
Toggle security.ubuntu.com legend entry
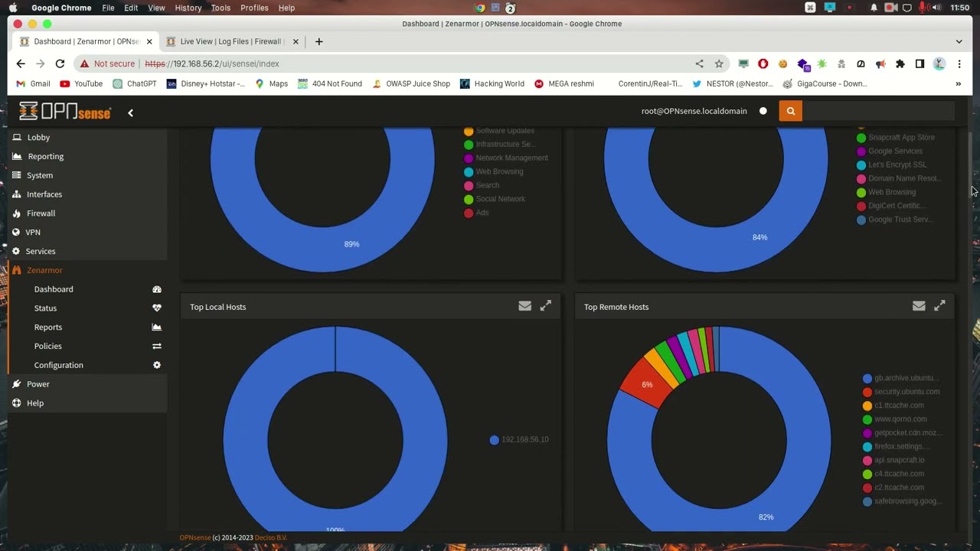coord(901,392)
